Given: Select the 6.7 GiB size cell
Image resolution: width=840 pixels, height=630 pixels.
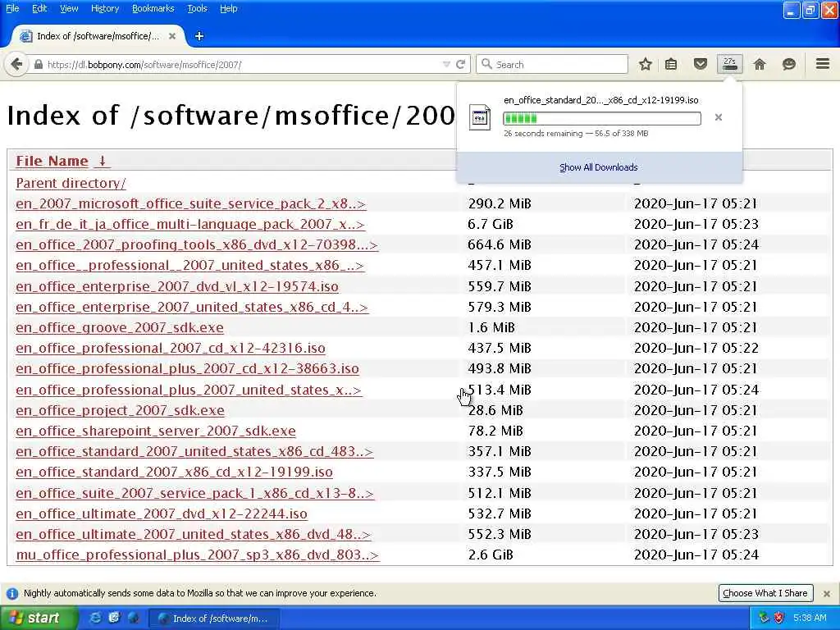Looking at the screenshot, I should point(491,224).
